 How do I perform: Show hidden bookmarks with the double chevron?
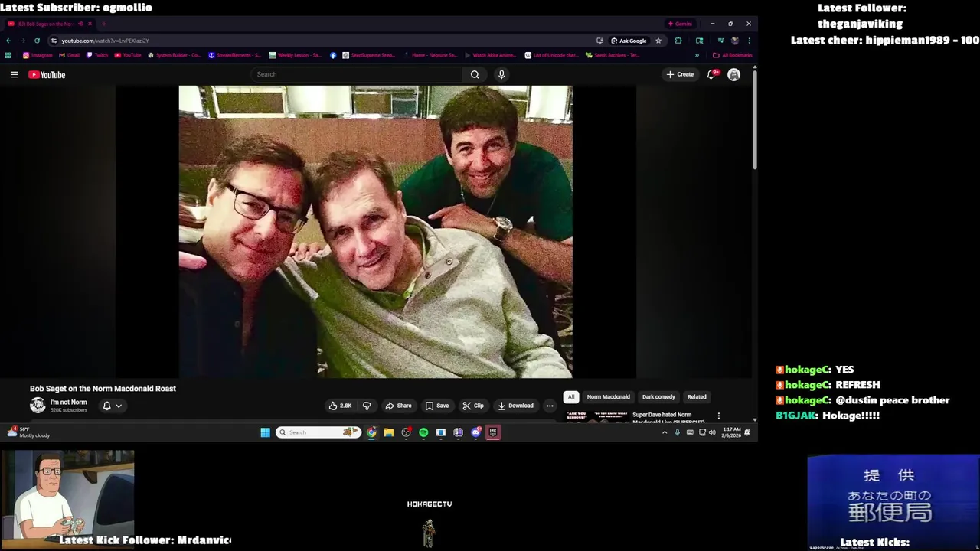pyautogui.click(x=697, y=55)
